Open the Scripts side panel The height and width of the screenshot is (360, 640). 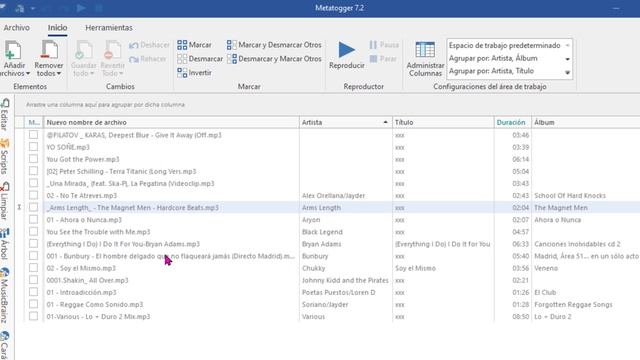pyautogui.click(x=5, y=156)
